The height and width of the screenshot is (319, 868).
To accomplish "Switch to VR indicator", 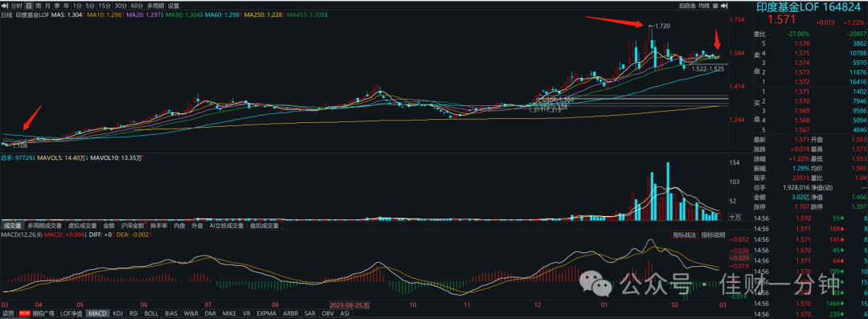I will 247,313.
